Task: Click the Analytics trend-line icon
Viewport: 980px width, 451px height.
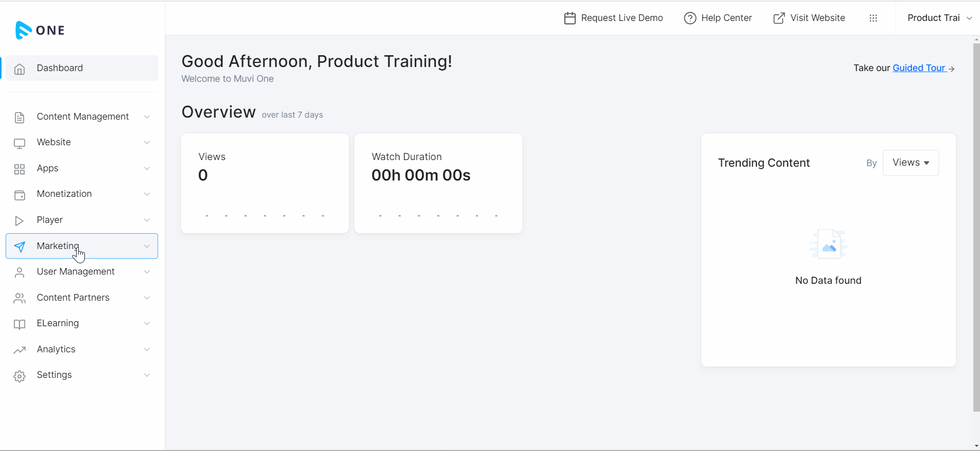Action: (x=19, y=350)
